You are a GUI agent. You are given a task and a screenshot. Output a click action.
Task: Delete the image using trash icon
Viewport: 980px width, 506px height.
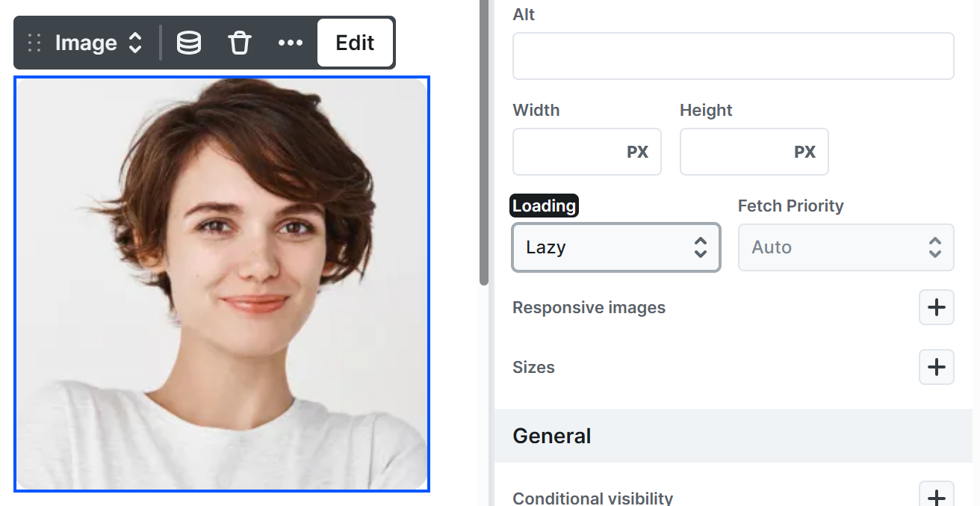pos(239,43)
